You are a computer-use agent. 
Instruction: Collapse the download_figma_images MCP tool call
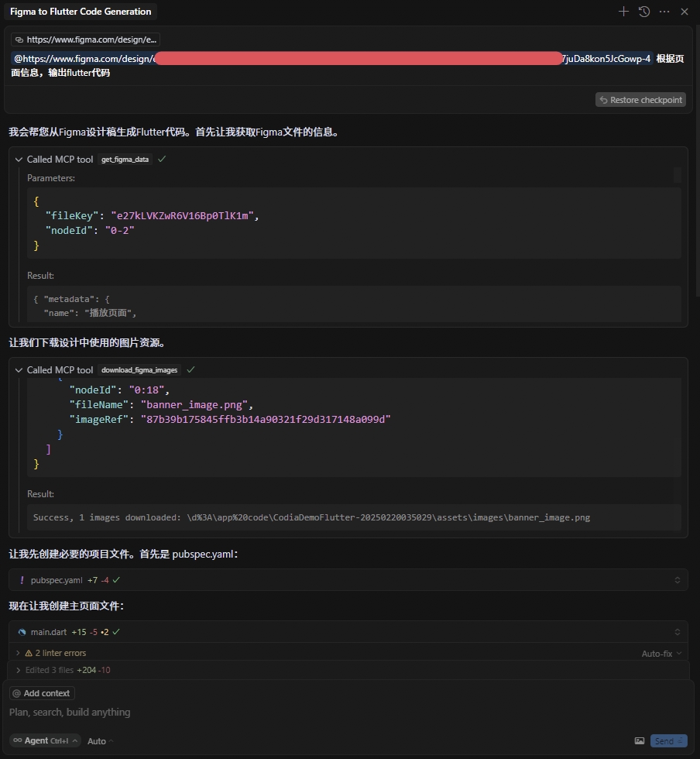[19, 370]
